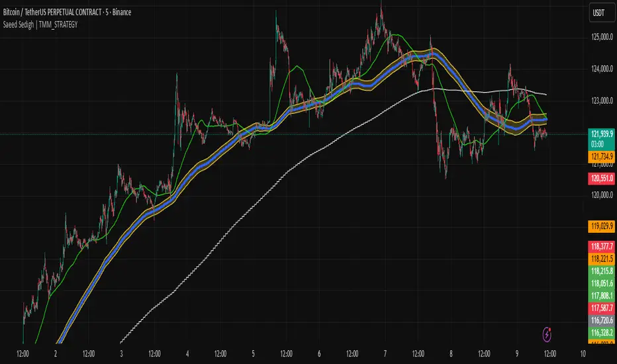
Task: Click the green 116,328.2 price tag
Action: point(602,332)
